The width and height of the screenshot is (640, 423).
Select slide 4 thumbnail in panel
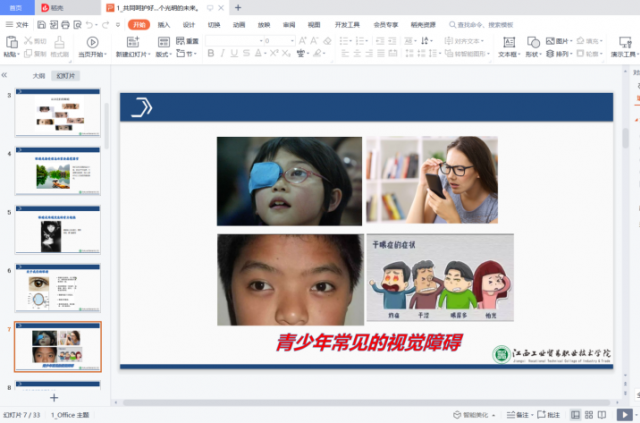[x=57, y=171]
